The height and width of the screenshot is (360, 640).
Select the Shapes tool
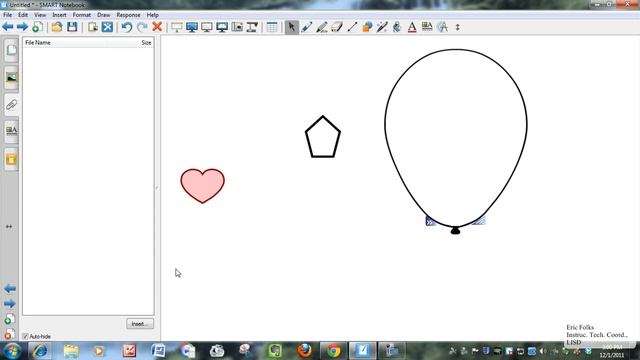367,27
